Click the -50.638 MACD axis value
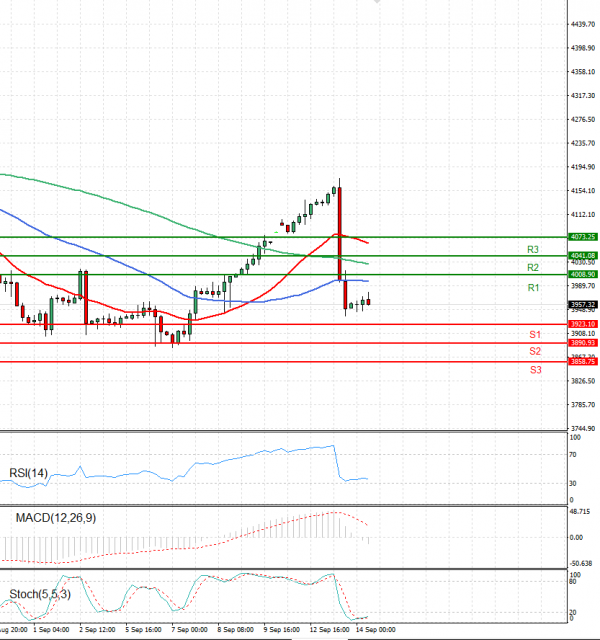This screenshot has height=640, width=600. point(581,564)
